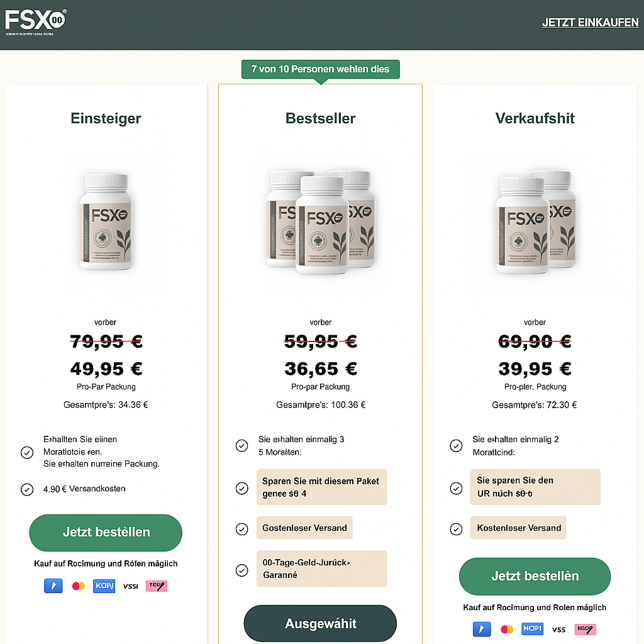Click the checkmark beside the 00-Tage-Geld-Jurück guarantee

tap(241, 570)
